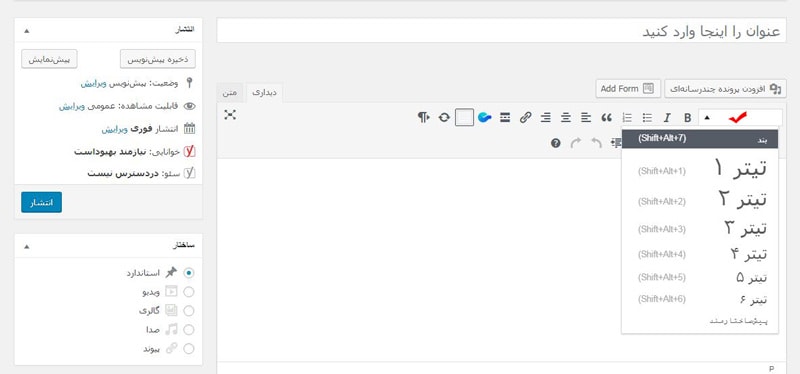Image resolution: width=800 pixels, height=374 pixels.
Task: Click the Yoast icon beside سئو
Action: 189,173
